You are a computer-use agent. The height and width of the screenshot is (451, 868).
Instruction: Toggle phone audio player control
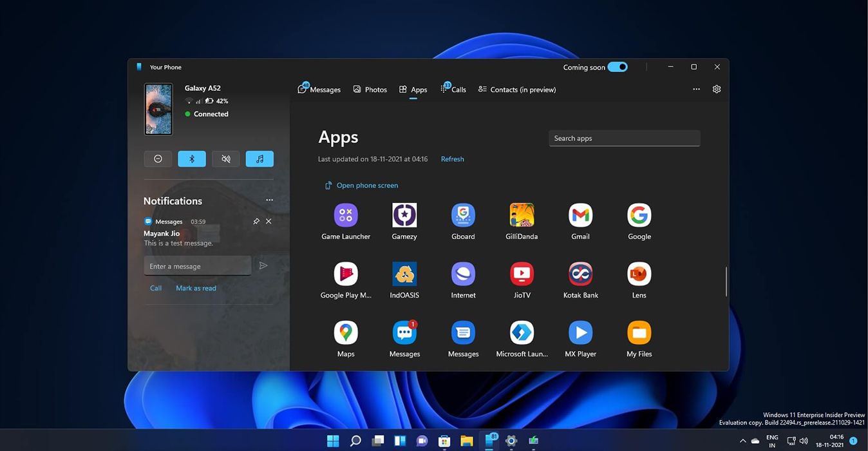coord(259,158)
